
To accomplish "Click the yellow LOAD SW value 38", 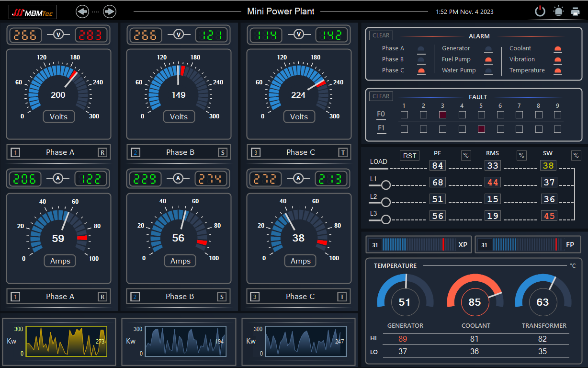I will tap(549, 166).
